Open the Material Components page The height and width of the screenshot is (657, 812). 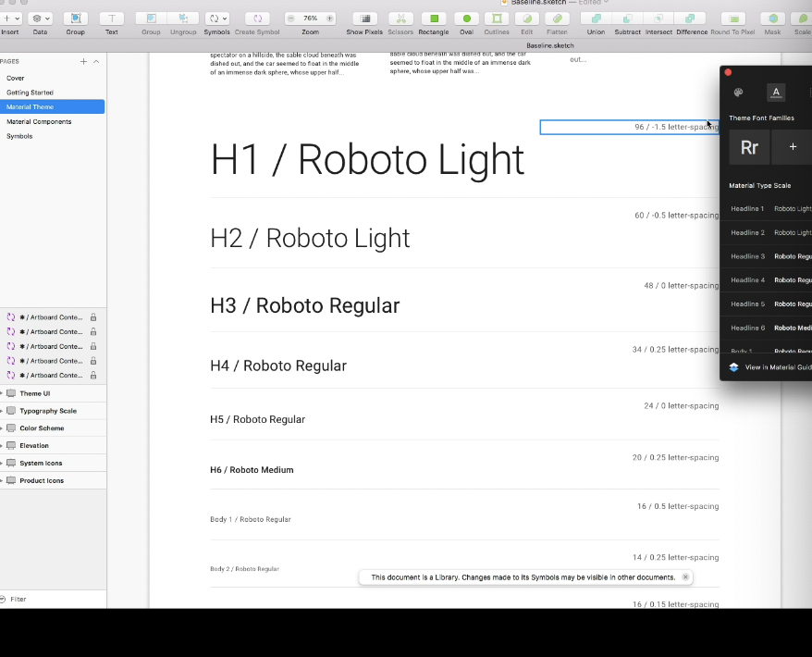click(53, 122)
